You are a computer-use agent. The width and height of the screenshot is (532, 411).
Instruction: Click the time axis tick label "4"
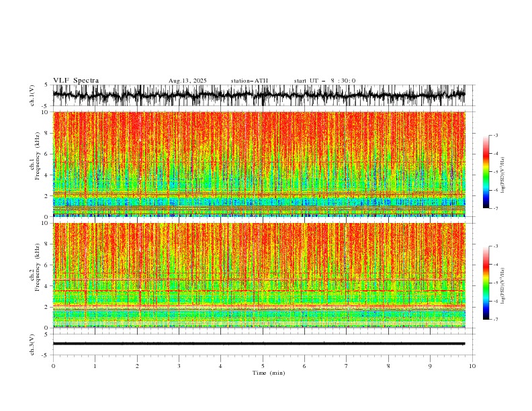pyautogui.click(x=220, y=366)
